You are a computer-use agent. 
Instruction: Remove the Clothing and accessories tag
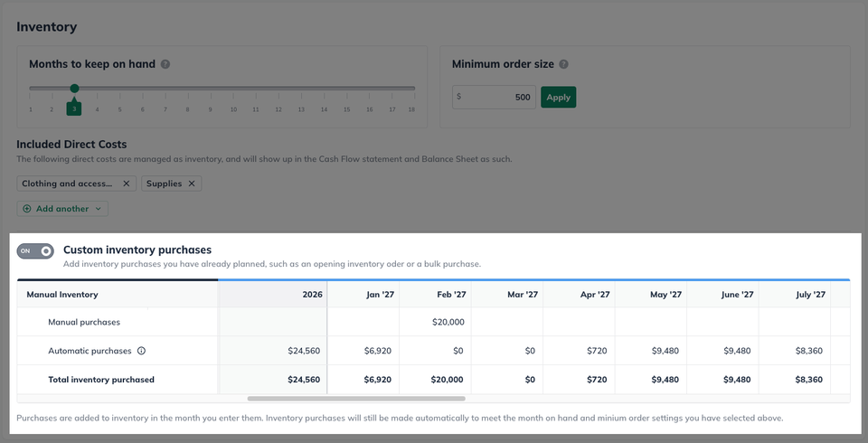[127, 184]
